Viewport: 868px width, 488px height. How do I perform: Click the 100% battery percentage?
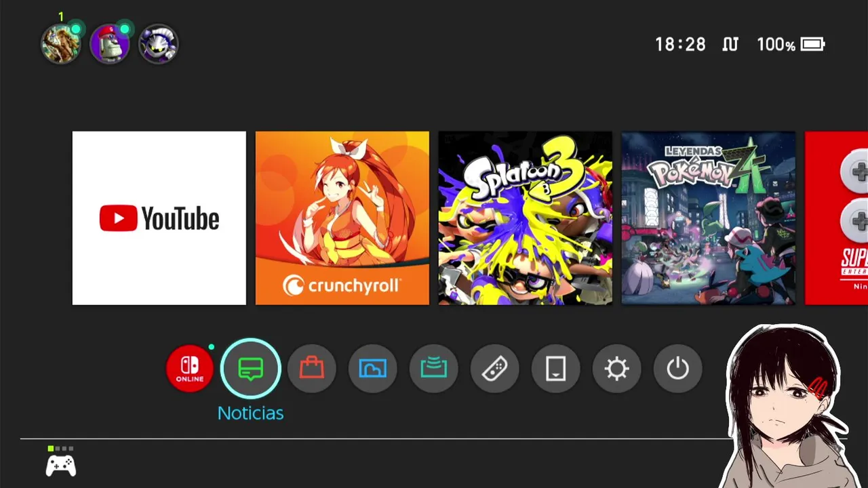[x=776, y=45]
